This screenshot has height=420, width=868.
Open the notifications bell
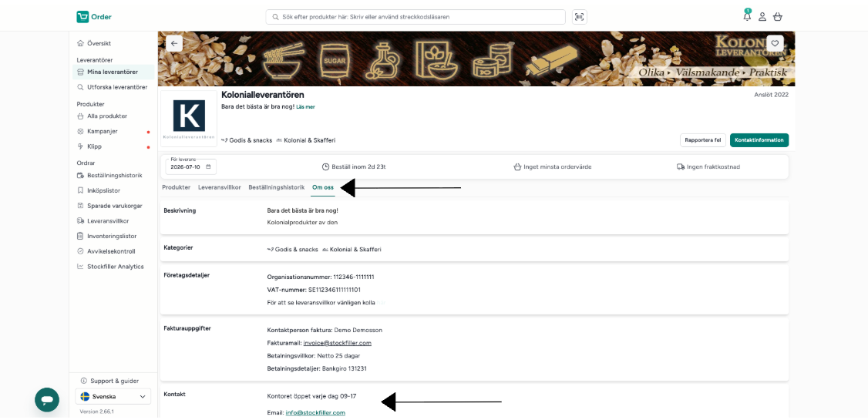coord(747,17)
